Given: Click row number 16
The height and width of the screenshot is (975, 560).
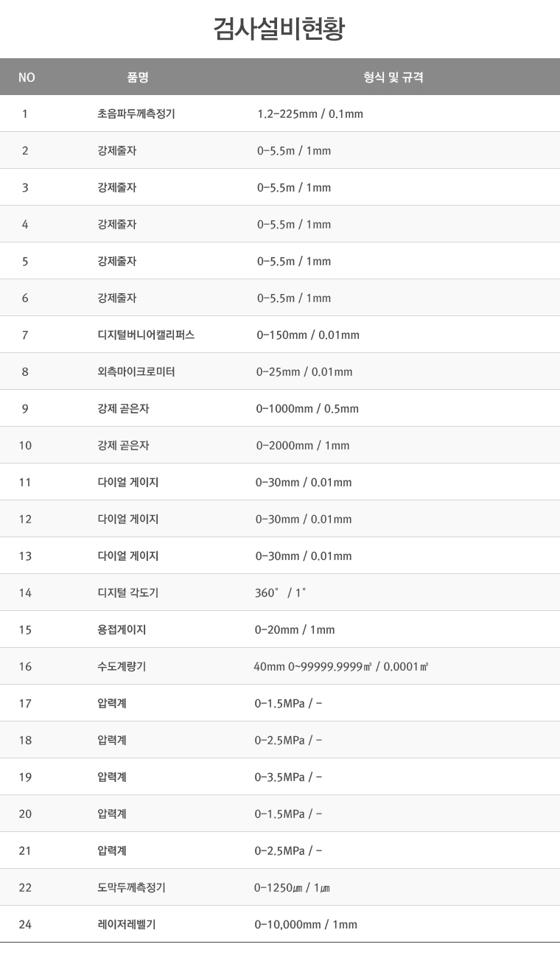Looking at the screenshot, I should [25, 666].
